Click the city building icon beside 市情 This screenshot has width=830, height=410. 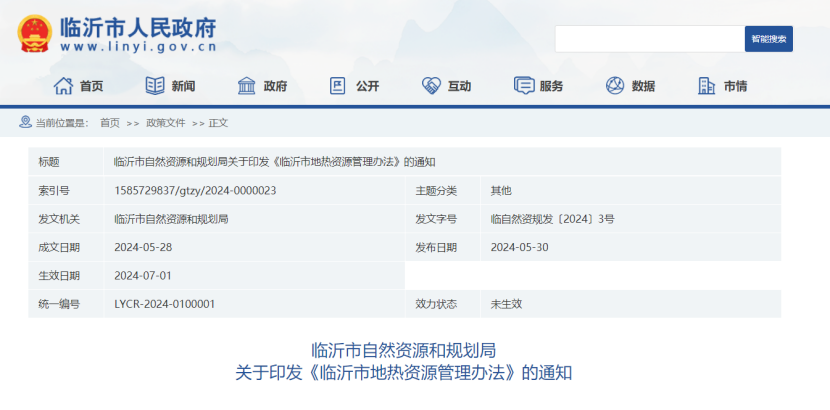(707, 86)
